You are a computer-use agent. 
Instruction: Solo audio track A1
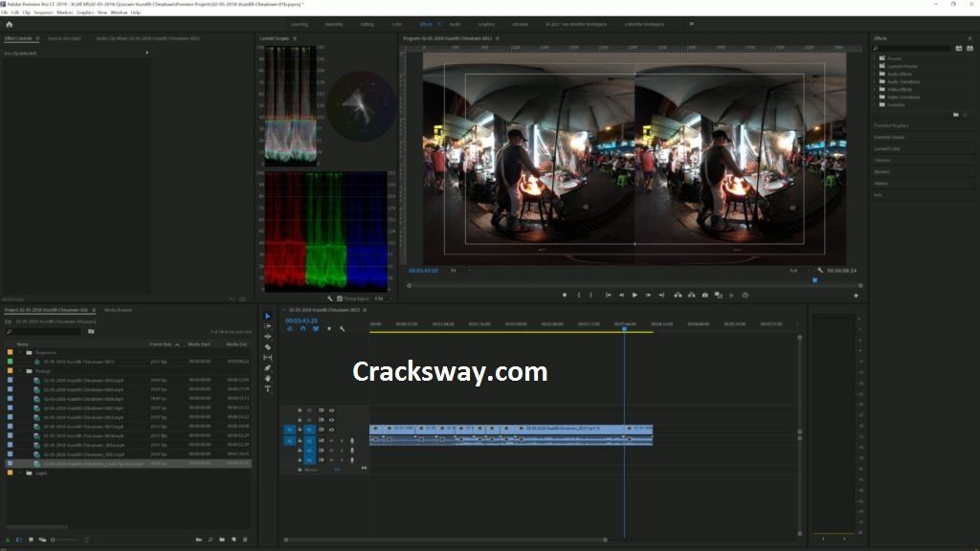(x=342, y=440)
